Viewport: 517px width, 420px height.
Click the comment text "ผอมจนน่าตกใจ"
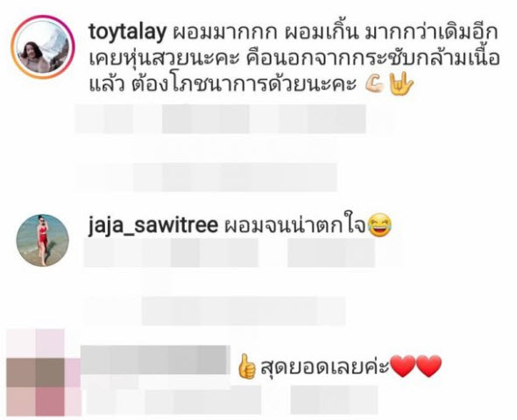point(295,226)
